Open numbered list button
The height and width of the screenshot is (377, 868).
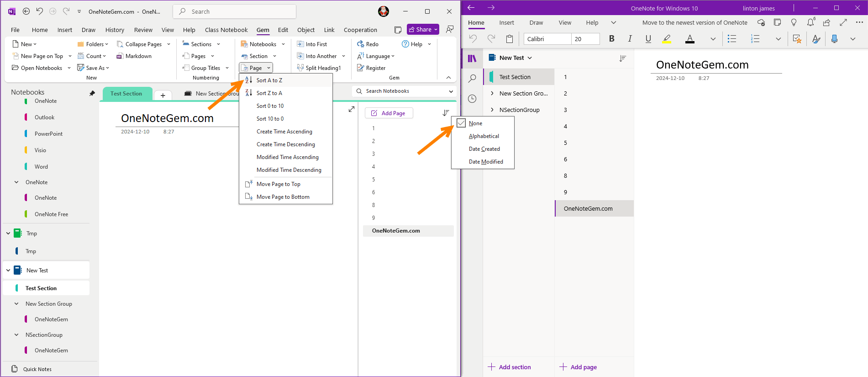click(755, 39)
